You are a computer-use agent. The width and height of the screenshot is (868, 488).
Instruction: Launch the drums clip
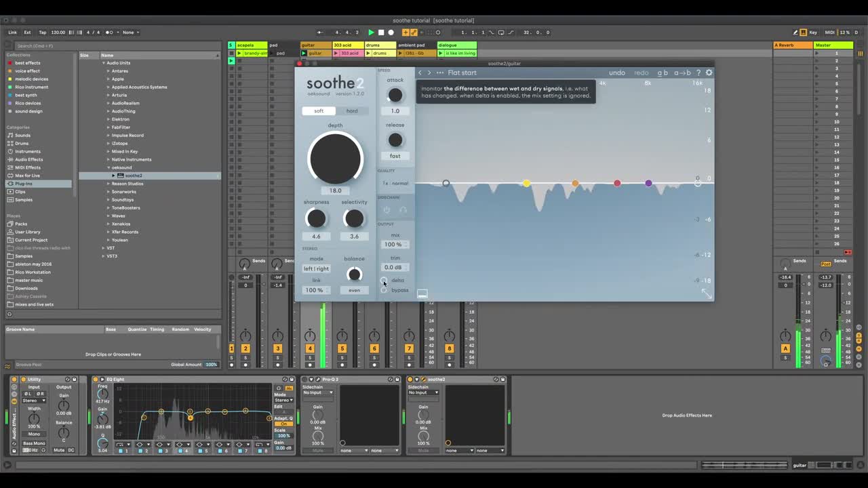(369, 53)
